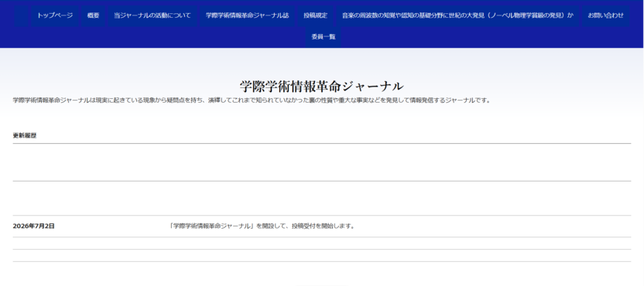Click the 更新履歴 section heading
Image resolution: width=644 pixels, height=286 pixels.
pos(25,136)
